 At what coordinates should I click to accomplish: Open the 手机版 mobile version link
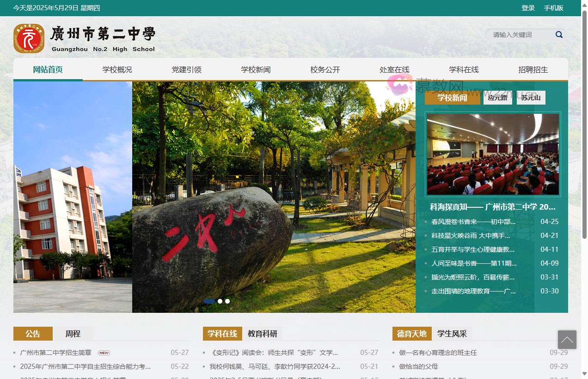(553, 8)
